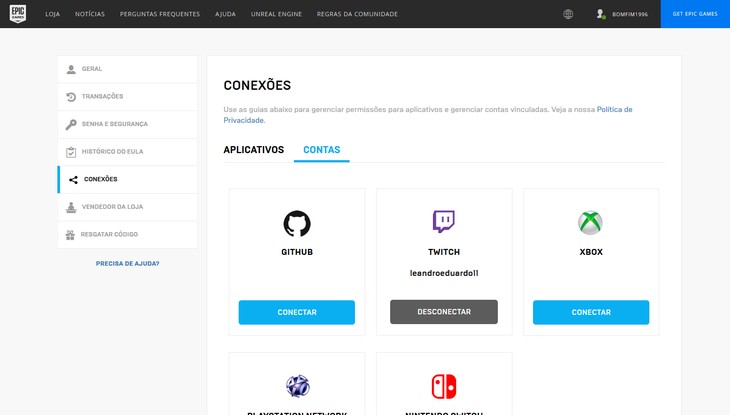This screenshot has width=730, height=415.
Task: Click the GITHUB card title
Action: [x=297, y=252]
